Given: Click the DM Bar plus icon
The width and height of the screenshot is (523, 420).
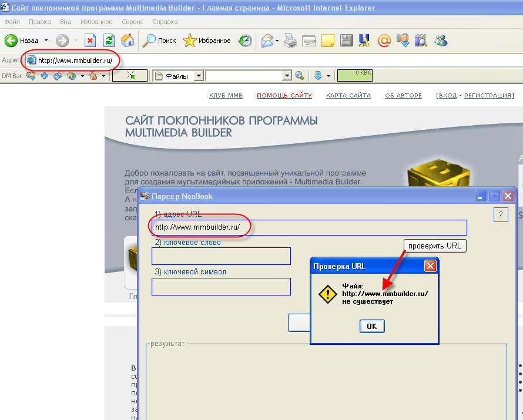Looking at the screenshot, I should coord(44,76).
